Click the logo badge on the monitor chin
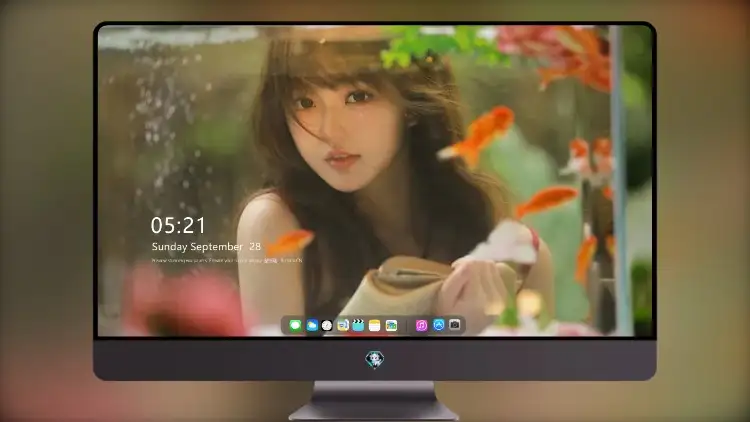The height and width of the screenshot is (422, 750). 375,359
